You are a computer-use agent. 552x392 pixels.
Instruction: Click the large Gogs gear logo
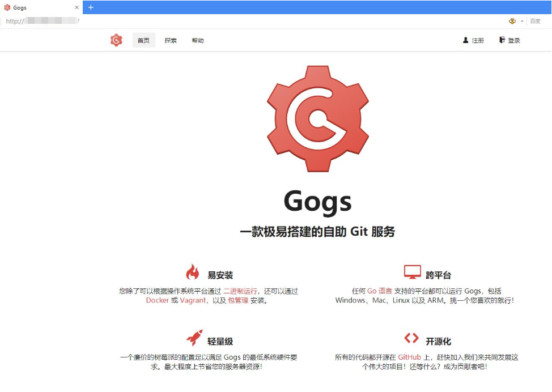tap(318, 118)
